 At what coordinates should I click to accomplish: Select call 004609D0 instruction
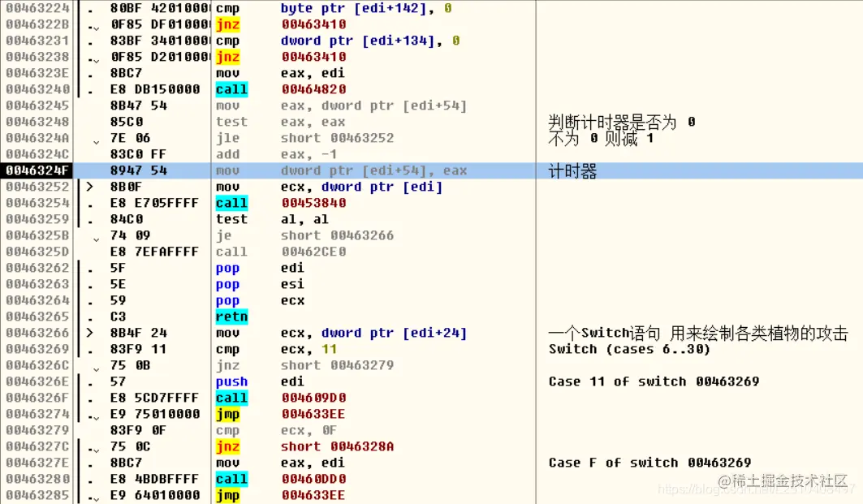point(281,398)
